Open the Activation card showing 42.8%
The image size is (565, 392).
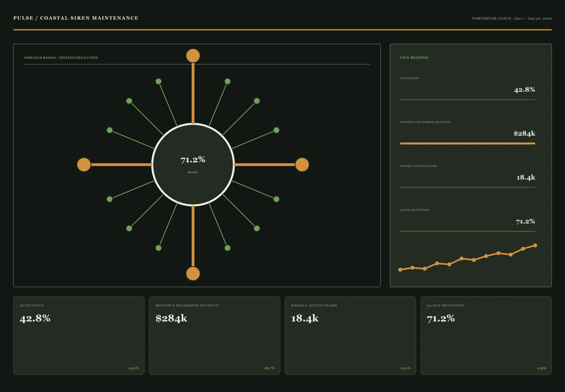pos(79,336)
